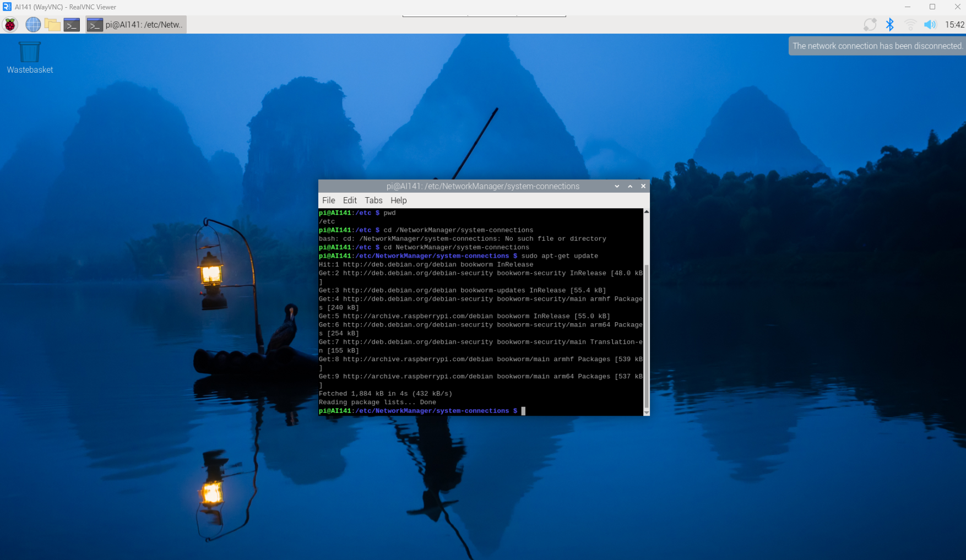Click the terminal scrollbar down arrow
This screenshot has width=966, height=560.
click(x=647, y=412)
